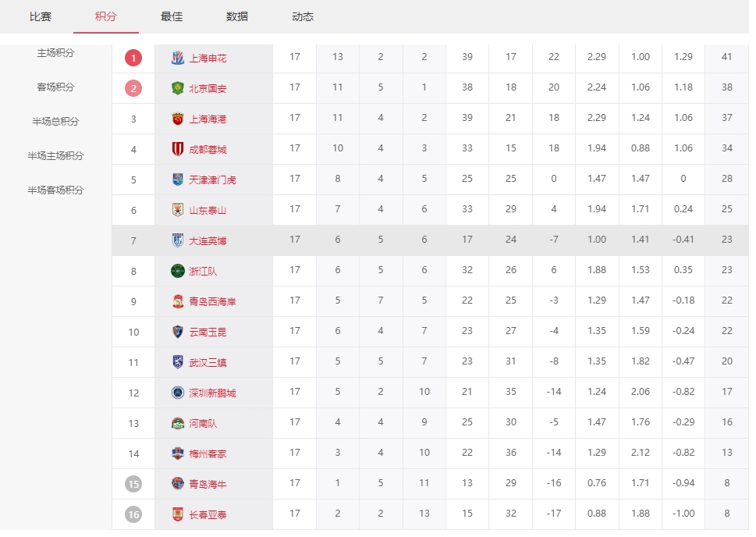Click the rank 1 red badge
Viewport: 756px width, 537px height.
(133, 58)
